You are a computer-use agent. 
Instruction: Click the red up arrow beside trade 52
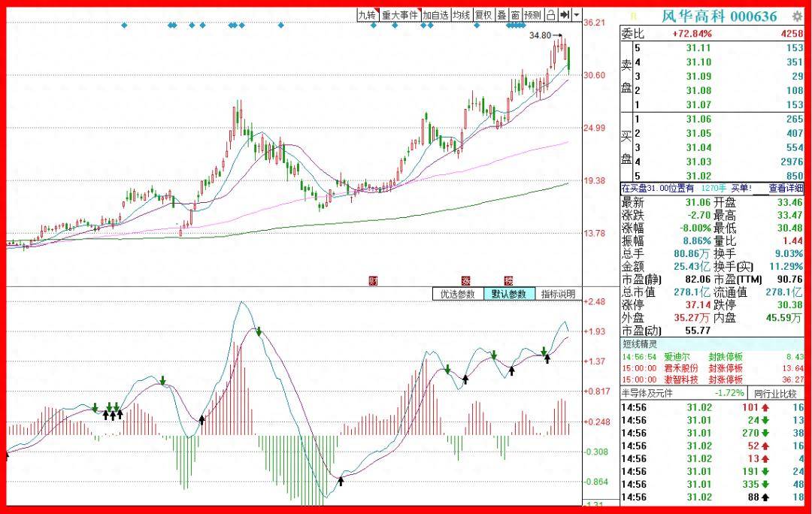point(765,446)
